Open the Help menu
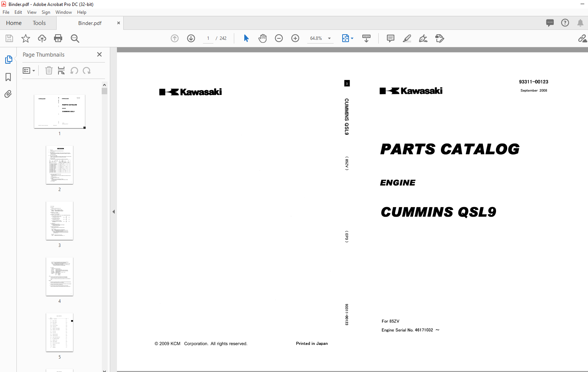The image size is (588, 372). click(x=82, y=12)
